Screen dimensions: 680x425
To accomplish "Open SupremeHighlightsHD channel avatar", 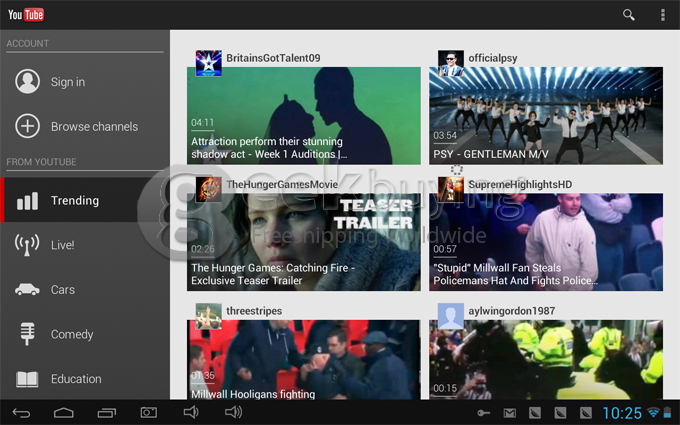I will click(451, 190).
